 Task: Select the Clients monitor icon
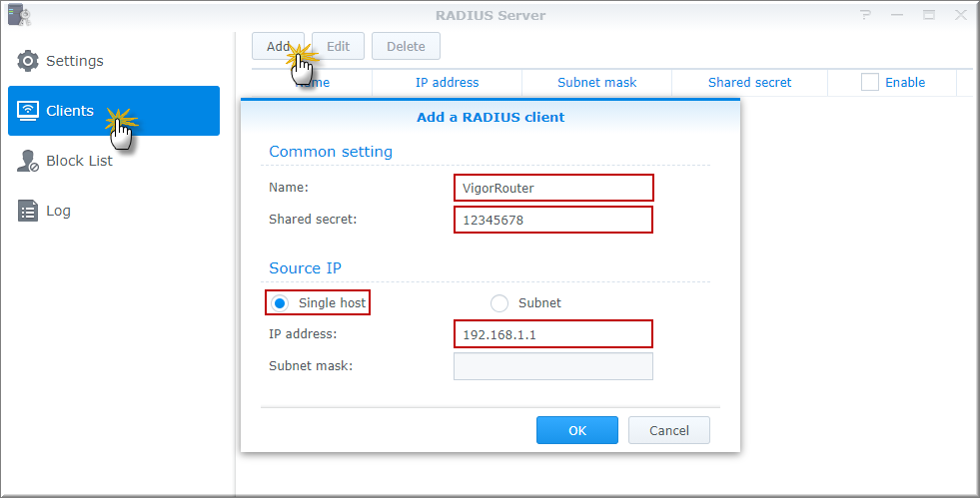coord(28,111)
